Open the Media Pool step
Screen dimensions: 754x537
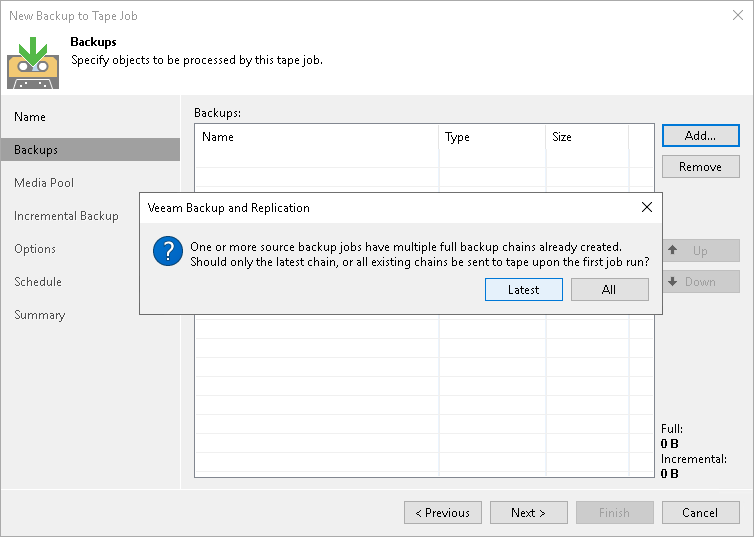(x=44, y=183)
